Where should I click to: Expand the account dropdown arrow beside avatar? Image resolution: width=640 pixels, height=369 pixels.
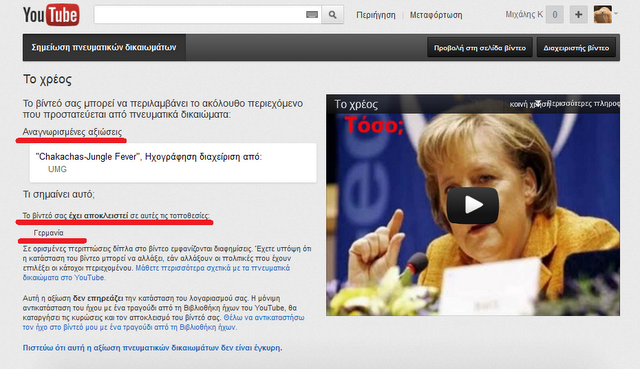coord(616,13)
